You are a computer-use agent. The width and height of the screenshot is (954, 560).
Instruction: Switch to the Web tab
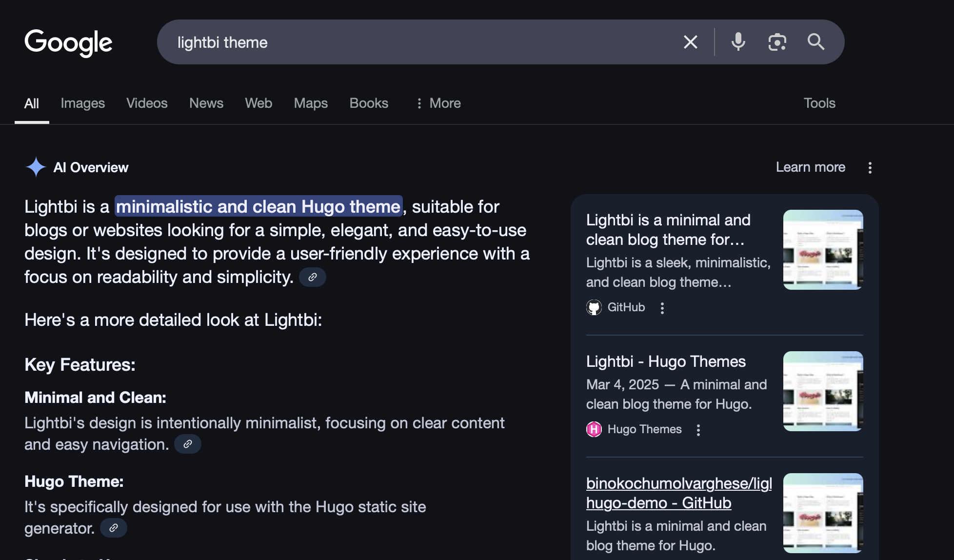(x=258, y=103)
